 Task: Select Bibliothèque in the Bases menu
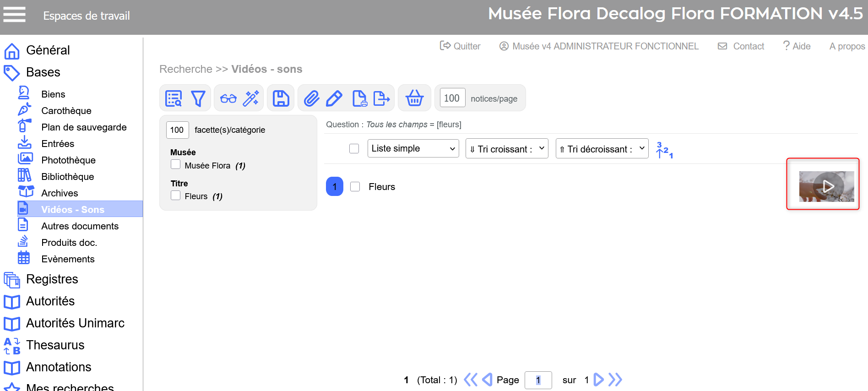point(67,177)
